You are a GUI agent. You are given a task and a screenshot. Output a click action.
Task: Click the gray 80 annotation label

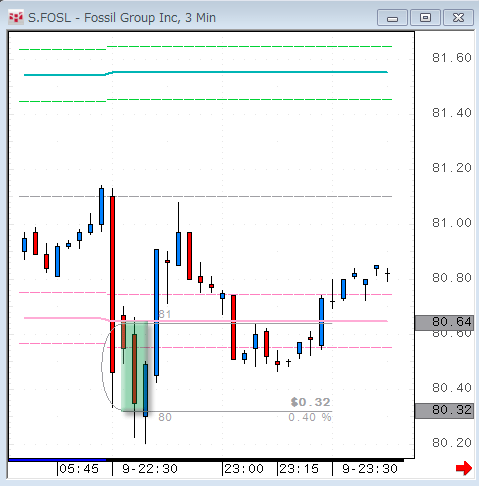tap(165, 417)
